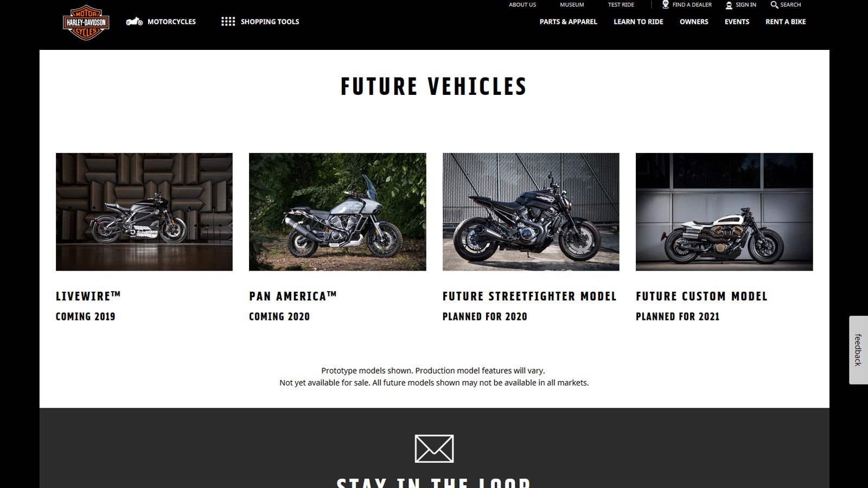Click the Find a Dealer map pin icon
The image size is (868, 488).
[665, 4]
